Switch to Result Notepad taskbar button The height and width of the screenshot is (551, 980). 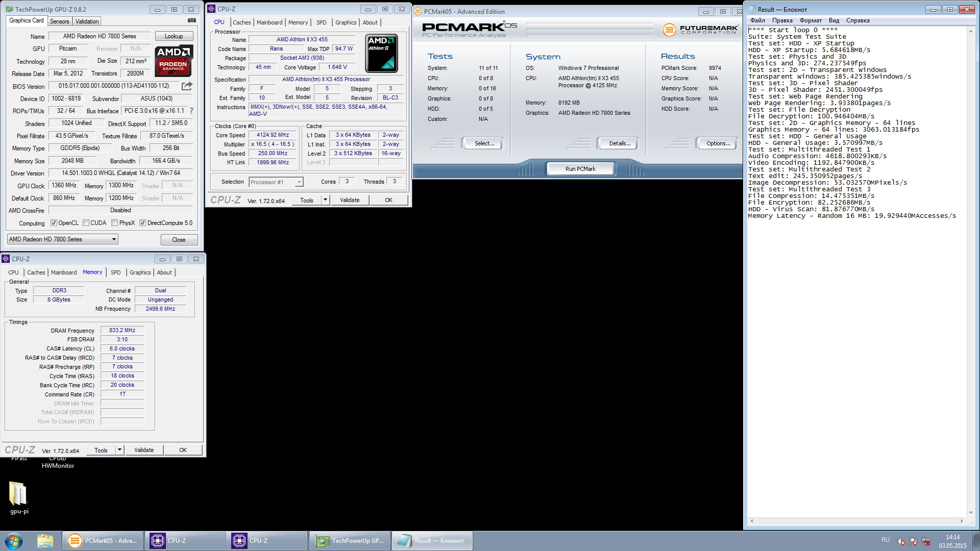[x=432, y=541]
